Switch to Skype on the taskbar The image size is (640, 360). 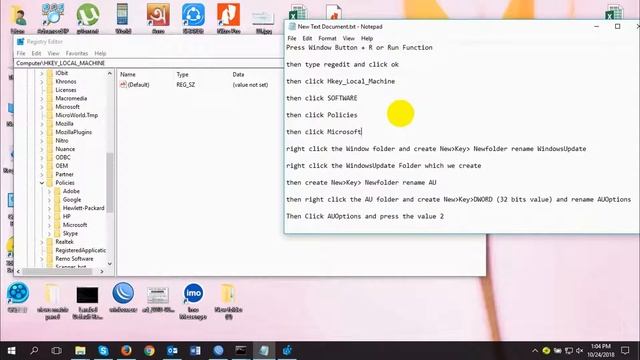pyautogui.click(x=103, y=351)
